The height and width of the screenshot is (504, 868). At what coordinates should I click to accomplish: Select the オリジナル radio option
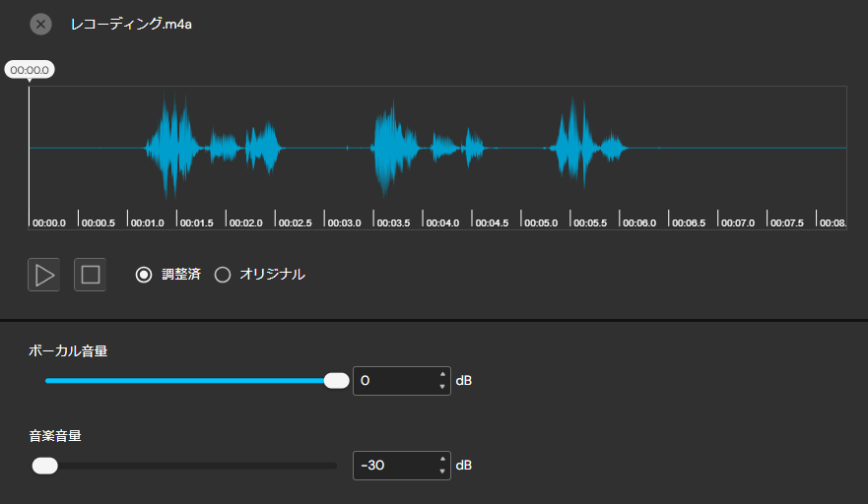coord(260,275)
